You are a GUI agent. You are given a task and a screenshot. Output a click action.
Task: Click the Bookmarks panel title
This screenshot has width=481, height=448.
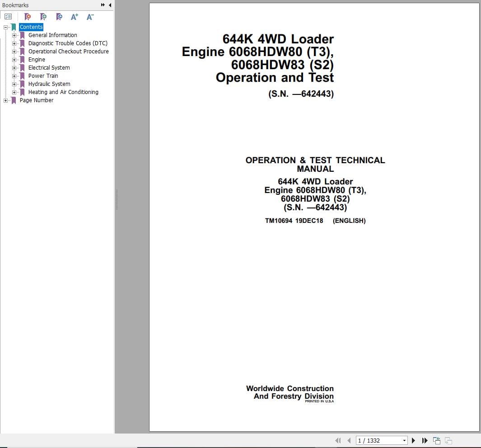coord(15,5)
